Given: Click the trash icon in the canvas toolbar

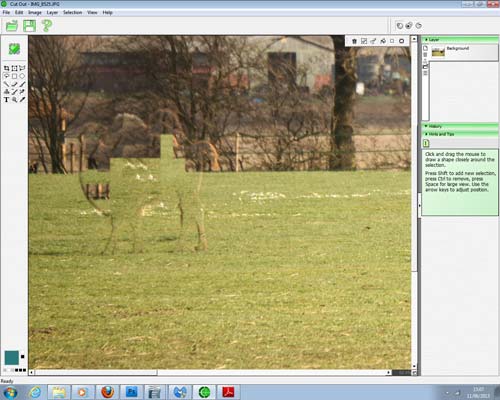Looking at the screenshot, I should click(354, 41).
